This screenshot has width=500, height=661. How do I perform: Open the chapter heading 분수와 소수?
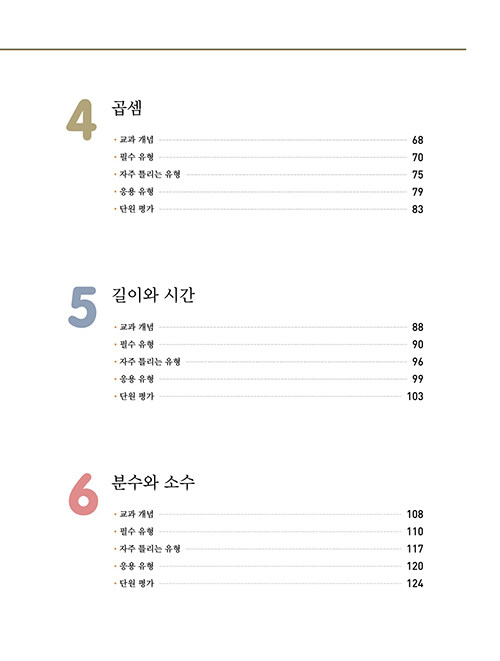(x=153, y=482)
